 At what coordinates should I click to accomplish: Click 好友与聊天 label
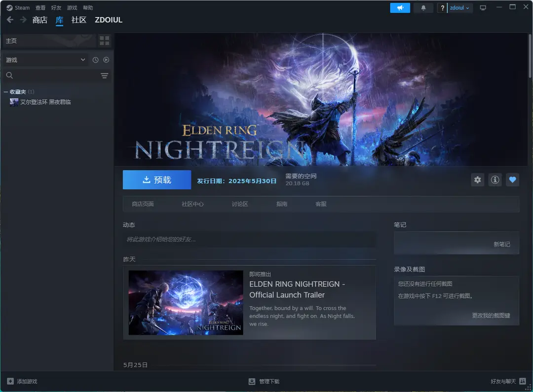(x=503, y=382)
